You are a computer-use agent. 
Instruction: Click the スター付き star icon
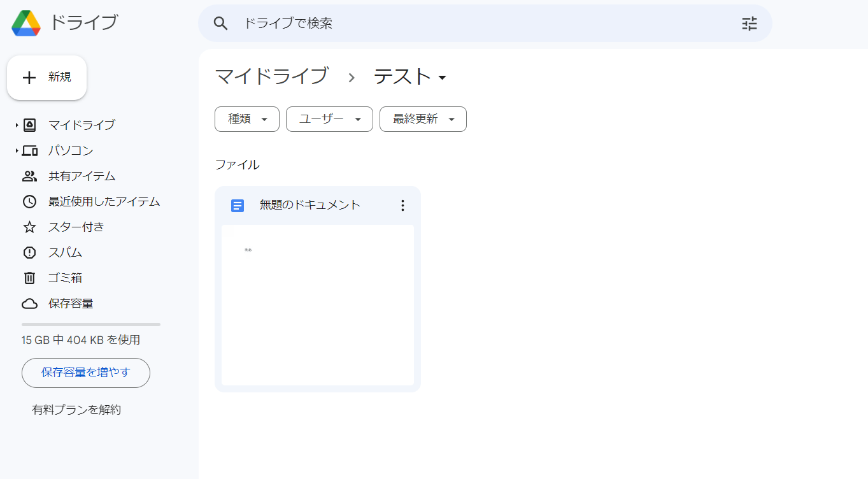pyautogui.click(x=29, y=227)
